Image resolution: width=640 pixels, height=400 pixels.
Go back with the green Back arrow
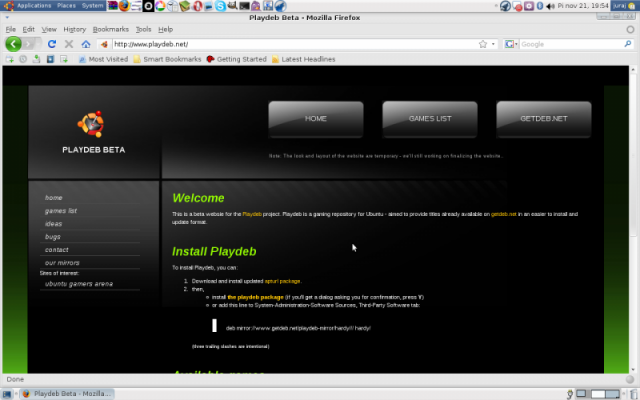pos(13,44)
